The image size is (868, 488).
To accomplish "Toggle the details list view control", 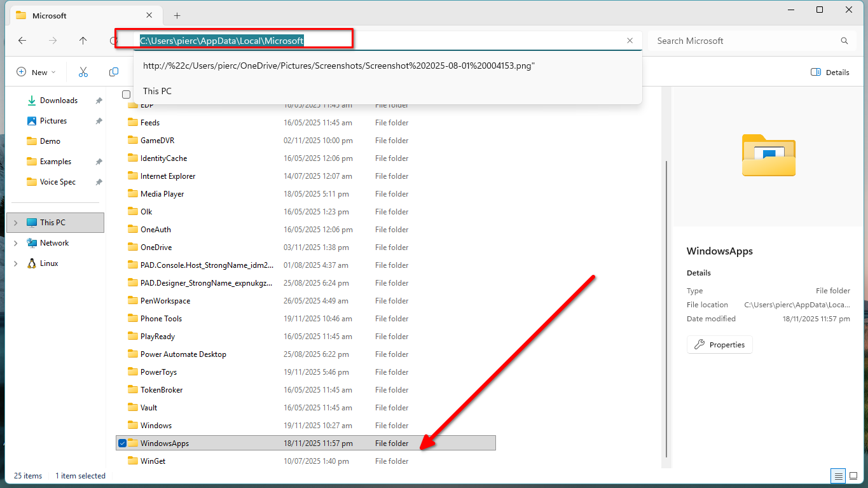I will click(x=837, y=475).
